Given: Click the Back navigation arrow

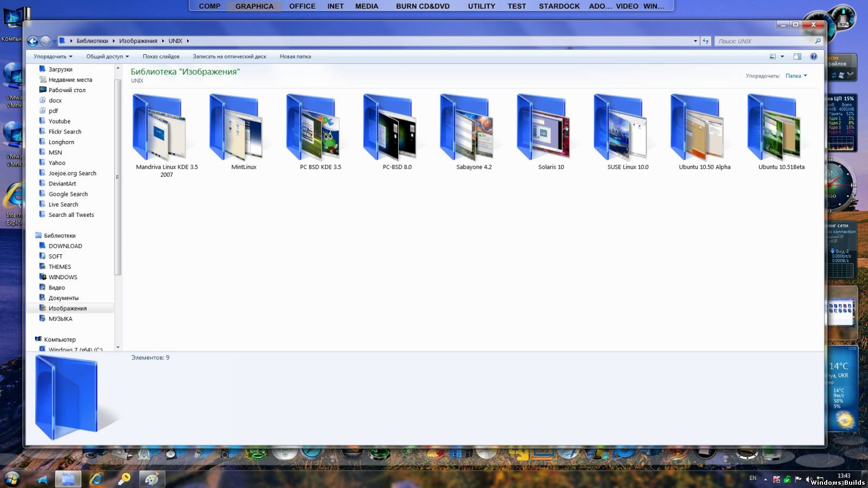Looking at the screenshot, I should (33, 41).
